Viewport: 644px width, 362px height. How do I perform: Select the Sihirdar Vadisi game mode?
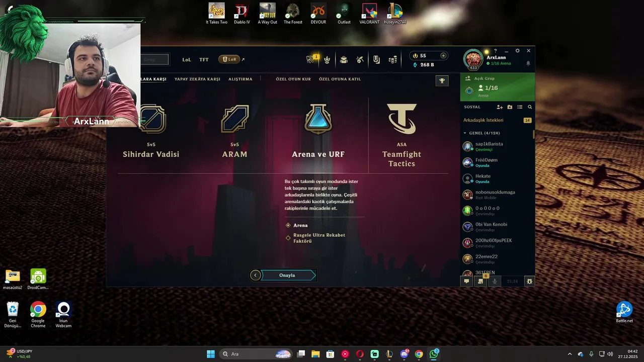151,131
